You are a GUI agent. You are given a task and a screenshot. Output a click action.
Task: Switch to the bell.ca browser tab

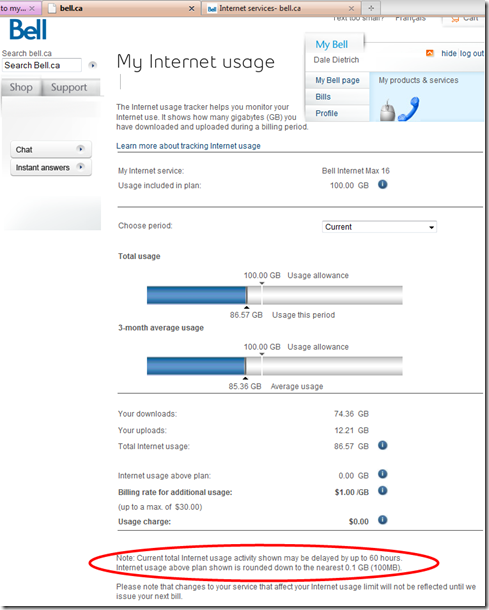[x=121, y=8]
